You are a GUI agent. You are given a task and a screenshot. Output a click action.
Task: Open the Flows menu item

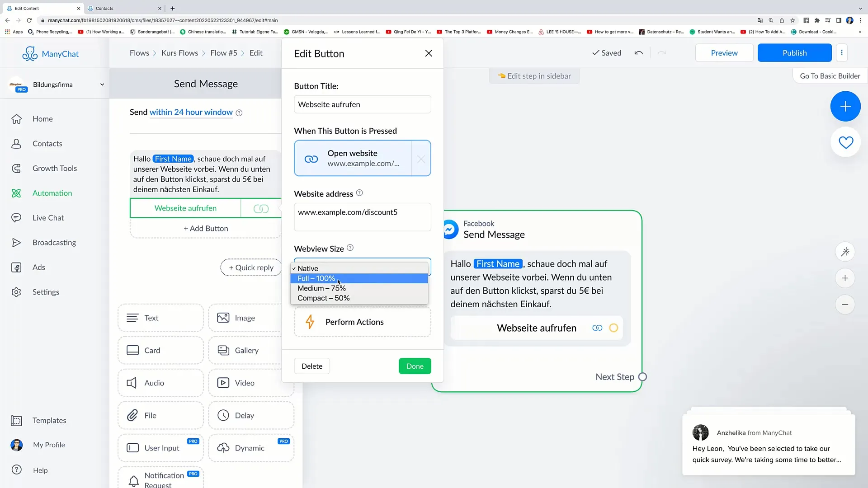pyautogui.click(x=139, y=53)
